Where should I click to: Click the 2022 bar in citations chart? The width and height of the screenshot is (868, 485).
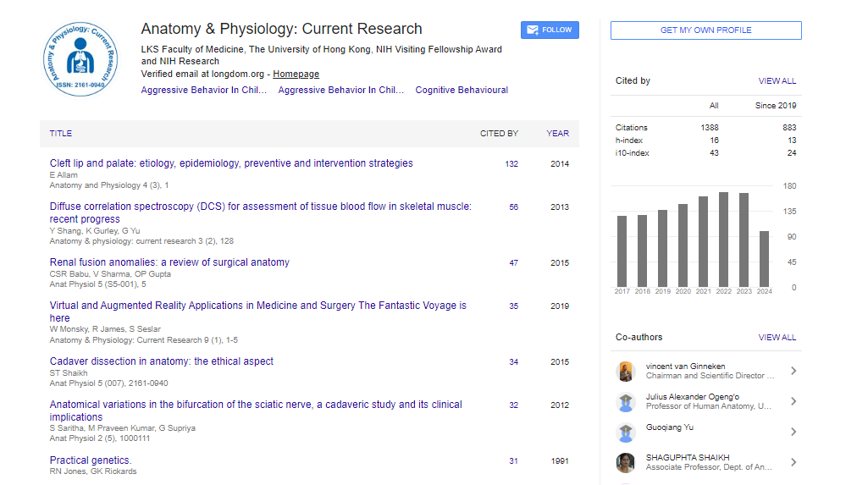[723, 240]
